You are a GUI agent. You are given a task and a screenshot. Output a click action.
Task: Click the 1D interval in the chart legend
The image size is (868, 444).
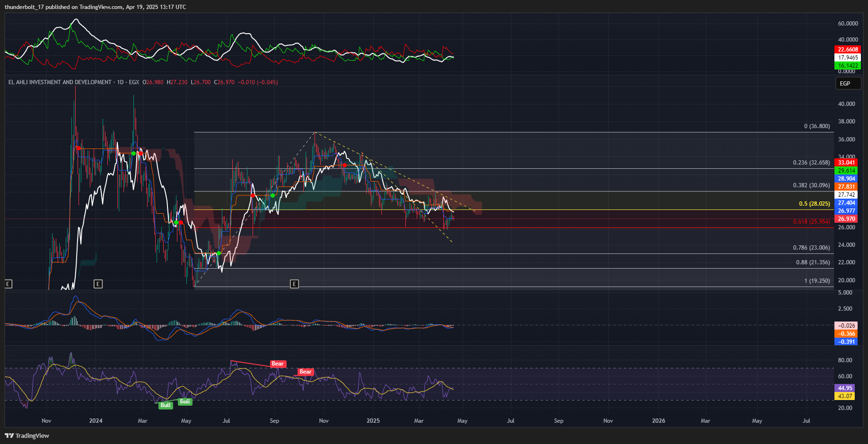tap(120, 82)
